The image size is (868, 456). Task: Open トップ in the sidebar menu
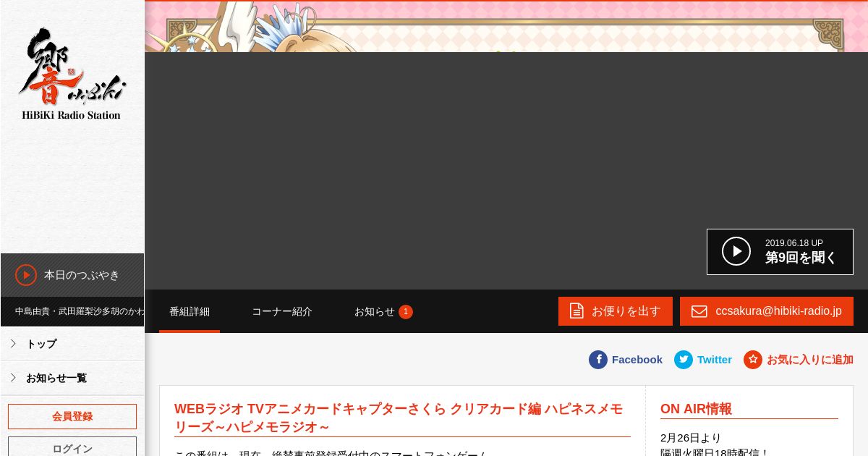click(72, 344)
